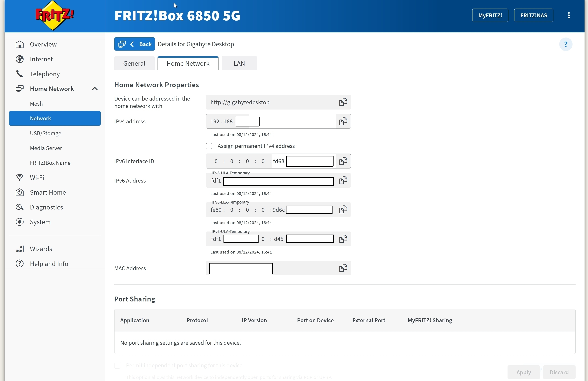Viewport: 588px width, 381px height.
Task: Click 'No port sharing settings are saved' text
Action: (x=181, y=343)
